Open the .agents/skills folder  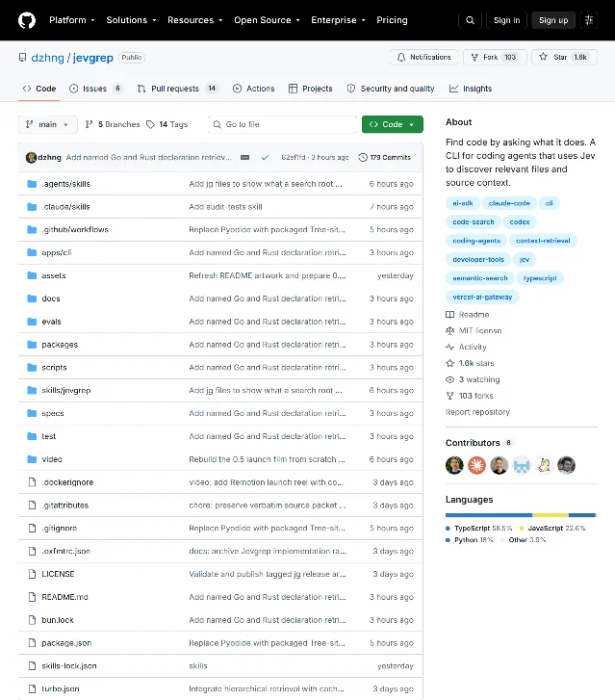65,184
